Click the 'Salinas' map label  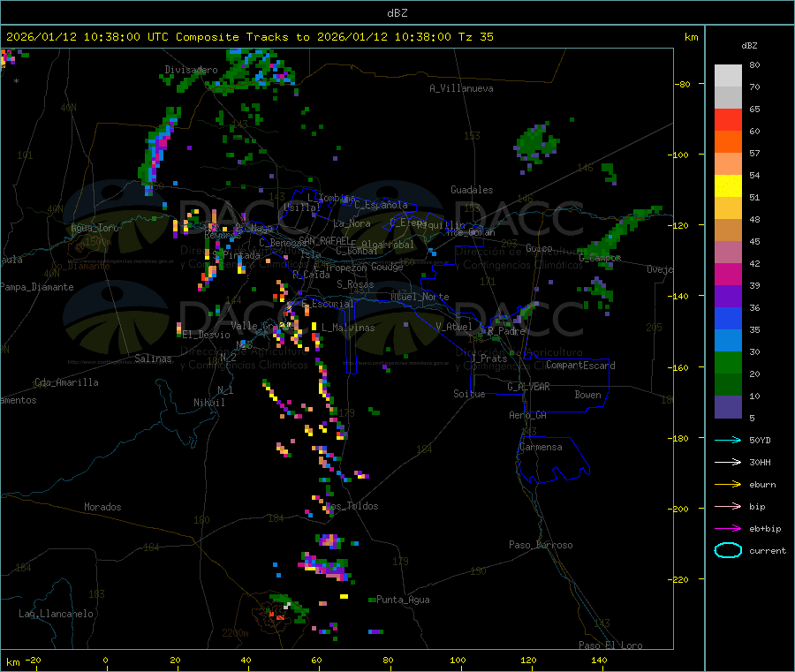click(153, 359)
